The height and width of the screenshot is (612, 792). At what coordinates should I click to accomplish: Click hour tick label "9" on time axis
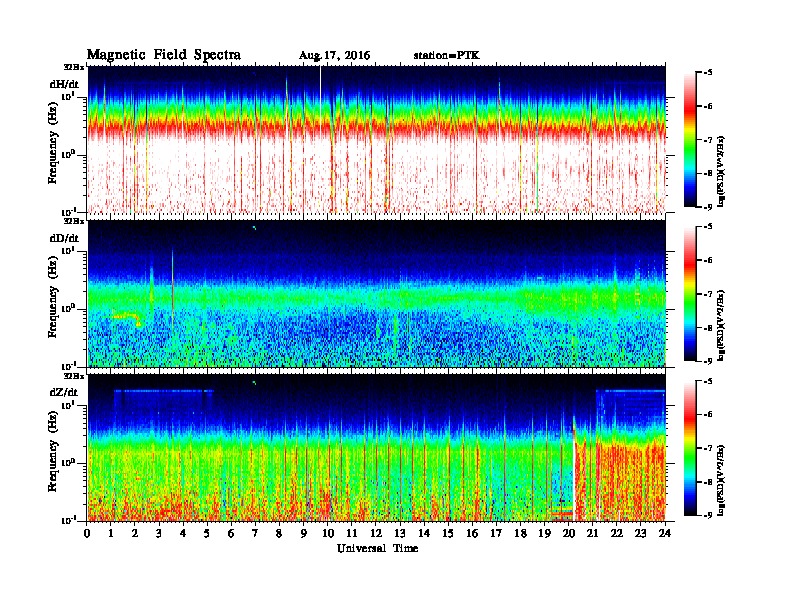pos(303,533)
